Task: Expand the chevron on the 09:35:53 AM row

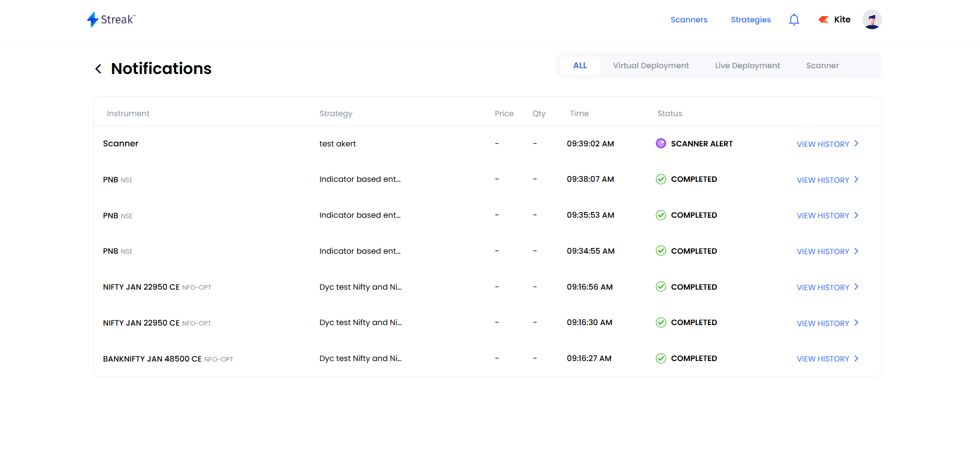Action: [x=856, y=215]
